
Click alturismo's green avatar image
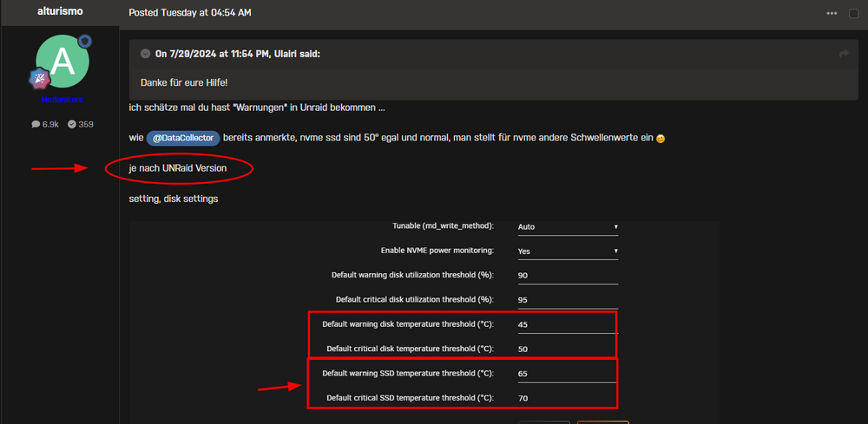click(x=62, y=62)
